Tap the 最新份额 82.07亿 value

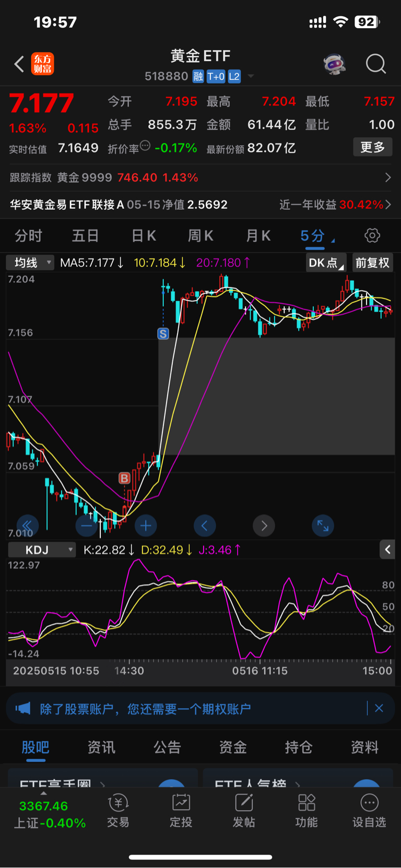(x=272, y=148)
